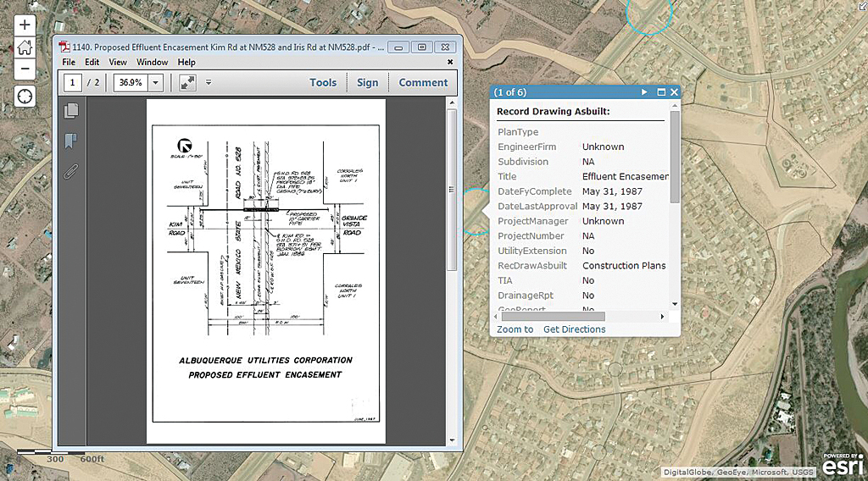Screen dimensions: 868x481
Task: Zoom in on the map with plus button
Action: pyautogui.click(x=25, y=26)
